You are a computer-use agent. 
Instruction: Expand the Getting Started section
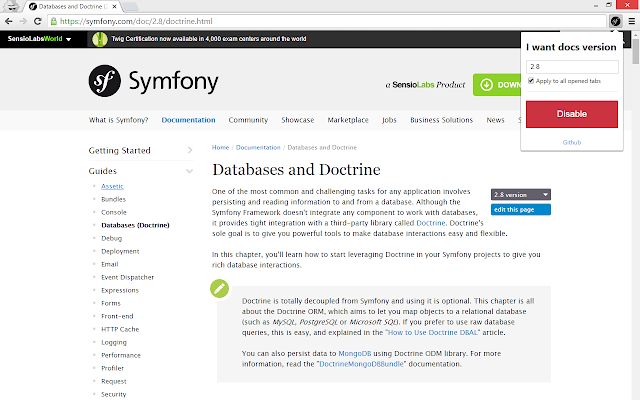click(x=190, y=150)
